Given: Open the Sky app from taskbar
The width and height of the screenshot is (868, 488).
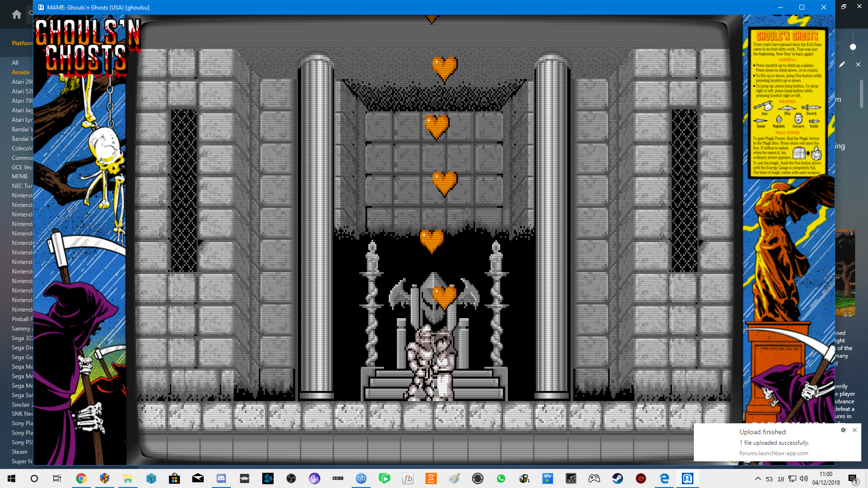Looking at the screenshot, I should pyautogui.click(x=547, y=478).
